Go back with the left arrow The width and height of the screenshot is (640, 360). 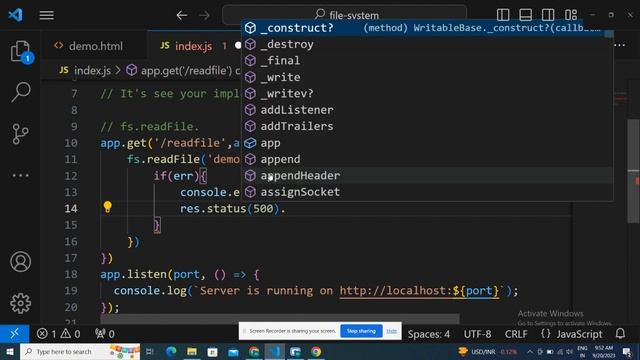coord(182,16)
